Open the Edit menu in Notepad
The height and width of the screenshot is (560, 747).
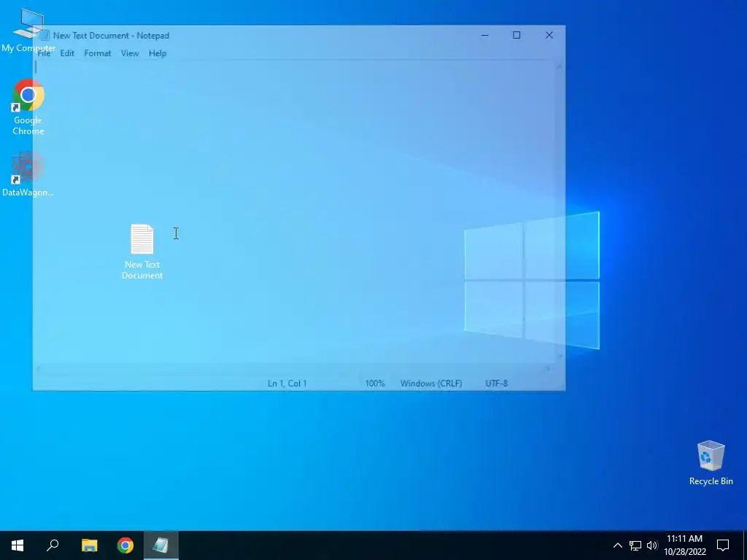point(67,53)
